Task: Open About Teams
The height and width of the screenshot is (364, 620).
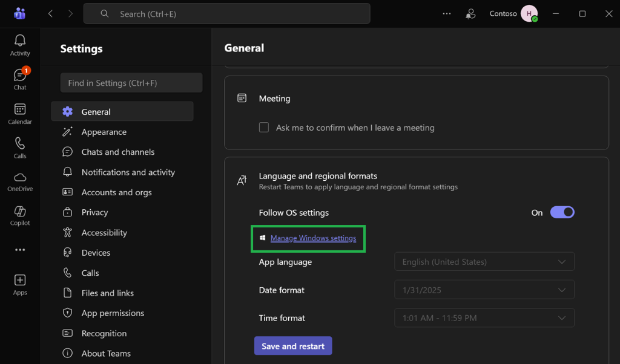Action: point(122,353)
